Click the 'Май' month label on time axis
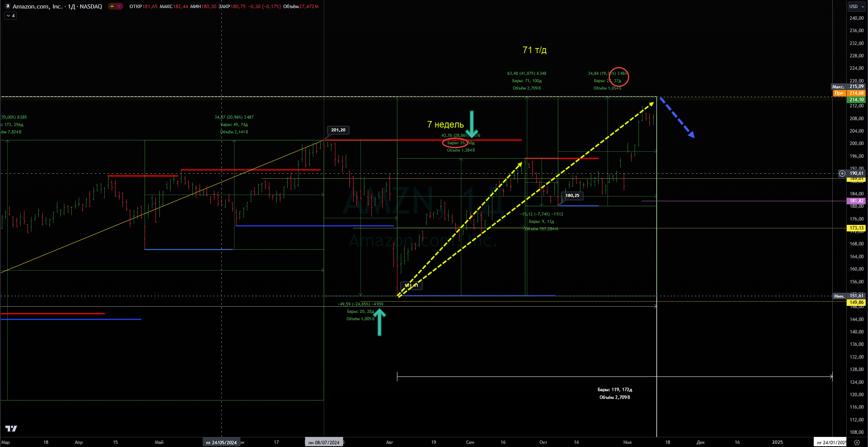This screenshot has height=447, width=868. 159,442
